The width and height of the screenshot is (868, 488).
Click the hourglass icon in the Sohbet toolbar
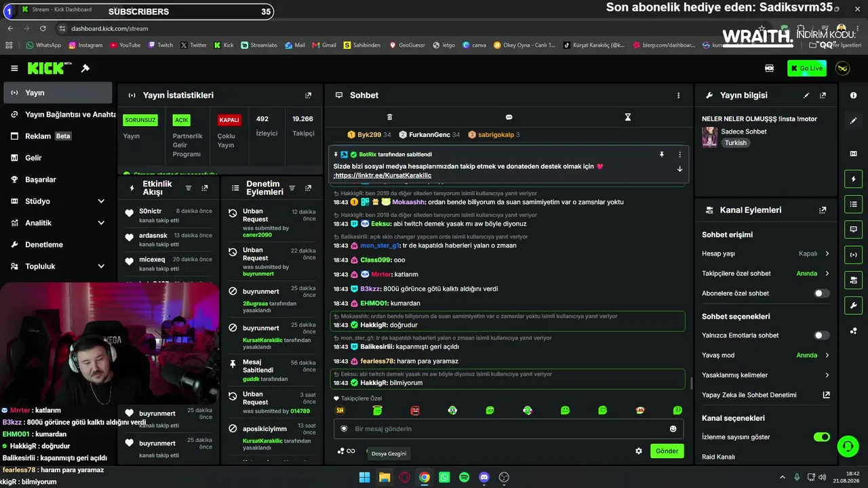pyautogui.click(x=628, y=117)
